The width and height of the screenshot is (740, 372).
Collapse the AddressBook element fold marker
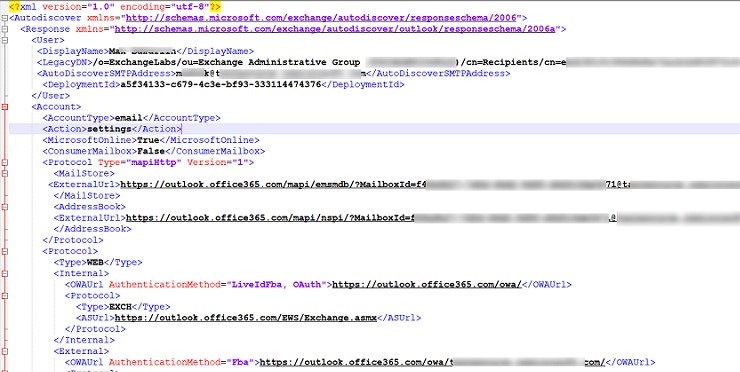4,207
